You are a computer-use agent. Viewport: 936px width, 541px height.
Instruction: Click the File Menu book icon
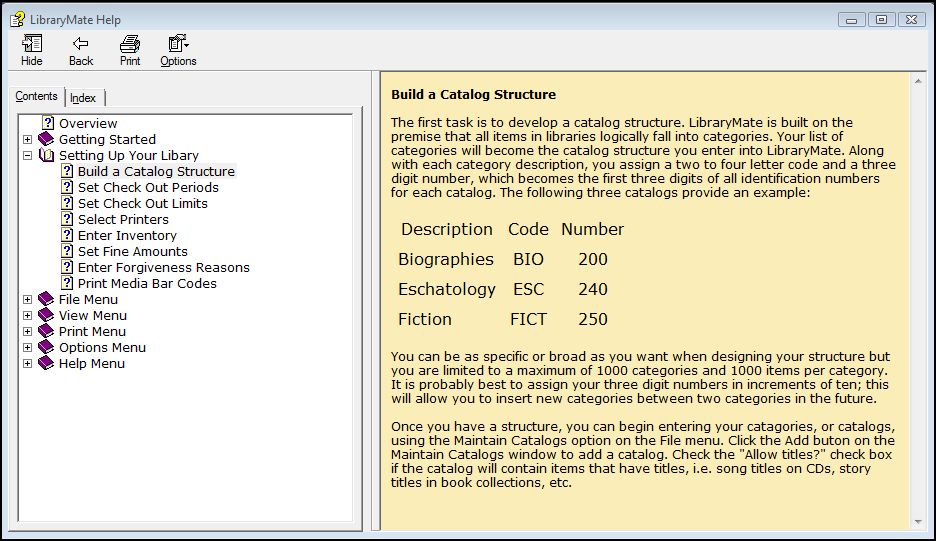click(x=46, y=299)
